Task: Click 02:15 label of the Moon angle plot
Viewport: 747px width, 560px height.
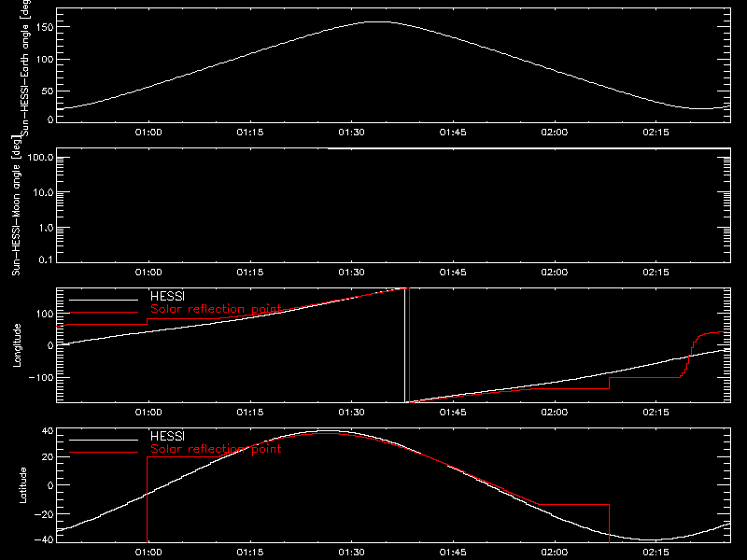Action: [656, 273]
